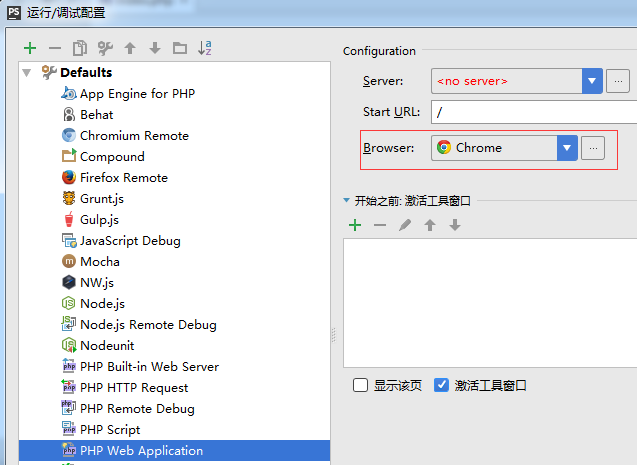This screenshot has height=465, width=637.
Task: Open server settings with ellipsis button
Action: [618, 81]
